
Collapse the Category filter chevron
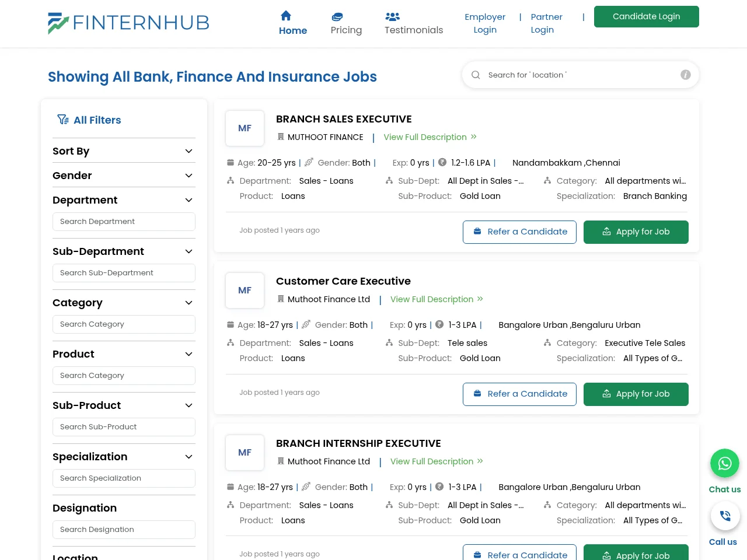click(x=189, y=303)
